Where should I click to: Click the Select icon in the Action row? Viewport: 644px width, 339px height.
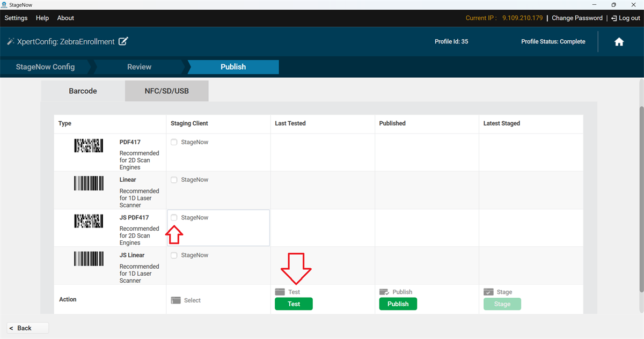pos(177,300)
